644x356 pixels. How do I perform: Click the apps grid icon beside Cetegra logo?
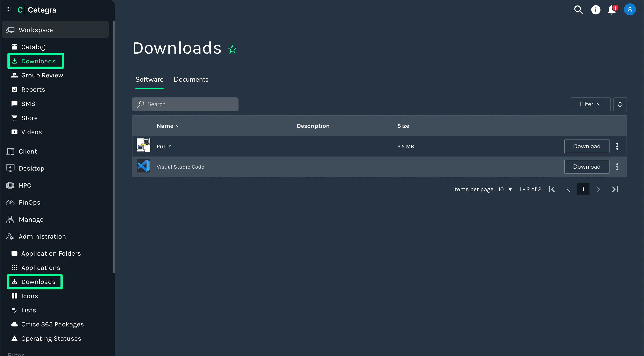point(9,9)
